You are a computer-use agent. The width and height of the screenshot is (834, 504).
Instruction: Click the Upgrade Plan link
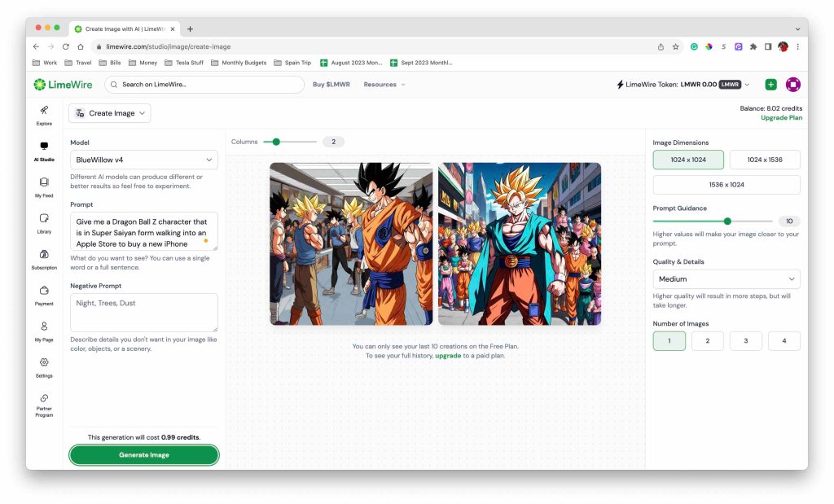(781, 118)
